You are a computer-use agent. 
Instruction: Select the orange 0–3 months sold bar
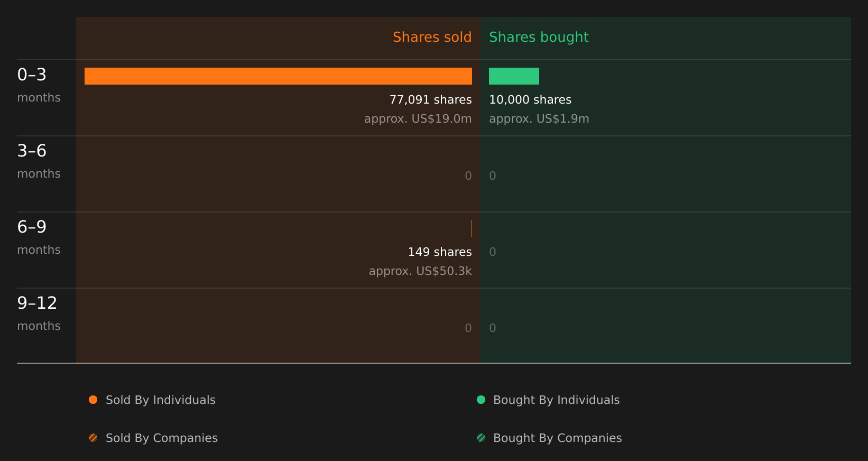click(x=278, y=76)
